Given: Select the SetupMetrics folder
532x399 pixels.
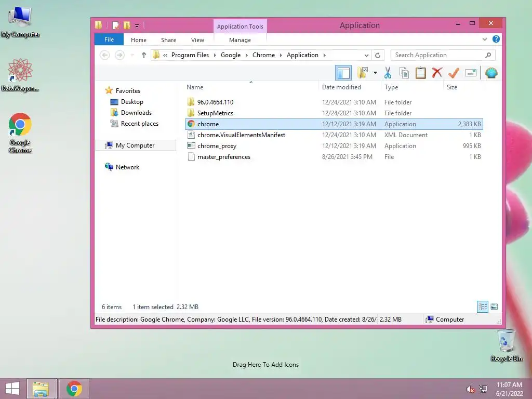Looking at the screenshot, I should (x=334, y=113).
